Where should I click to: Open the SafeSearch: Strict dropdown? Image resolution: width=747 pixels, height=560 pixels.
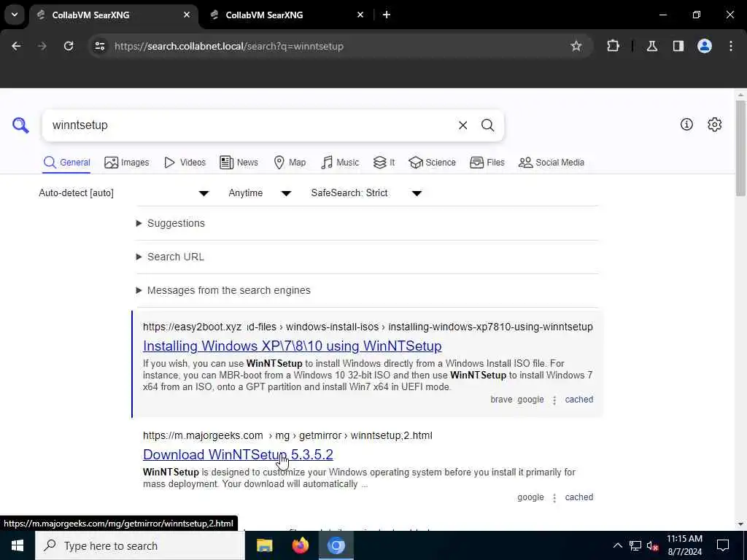click(x=366, y=192)
